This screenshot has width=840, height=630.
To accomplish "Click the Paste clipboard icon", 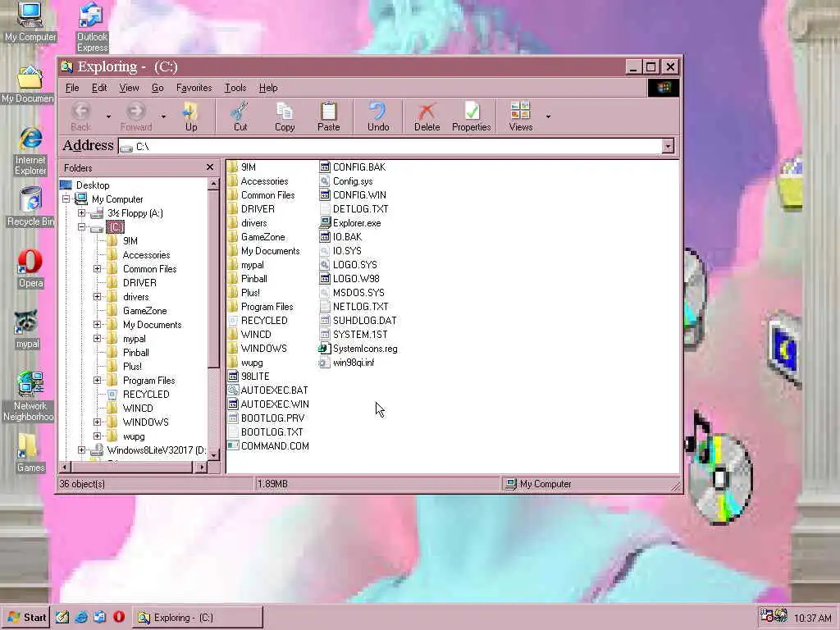I will click(328, 111).
